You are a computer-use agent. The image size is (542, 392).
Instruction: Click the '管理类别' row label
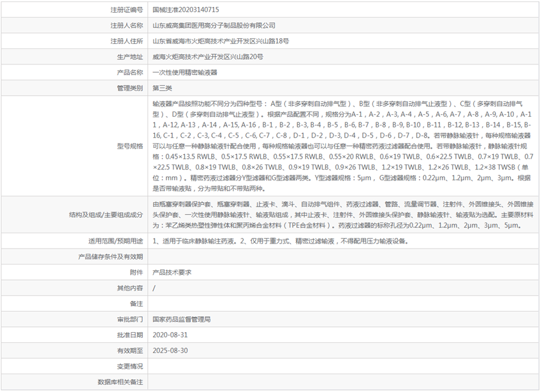tap(130, 88)
